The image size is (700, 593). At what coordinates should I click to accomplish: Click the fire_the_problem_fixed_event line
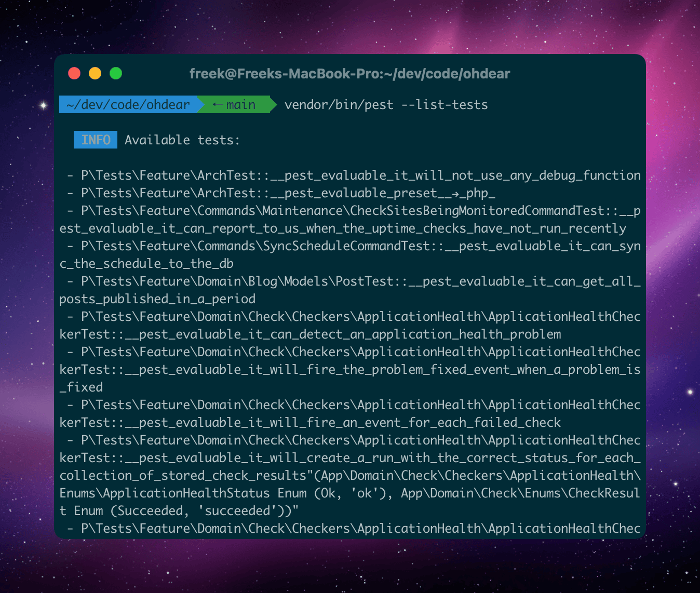[x=350, y=370]
